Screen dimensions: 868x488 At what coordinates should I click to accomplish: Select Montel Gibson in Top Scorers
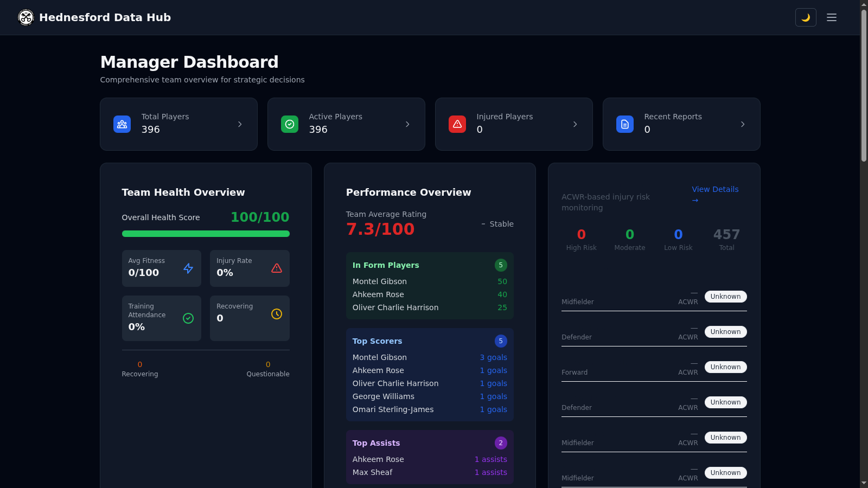[380, 357]
